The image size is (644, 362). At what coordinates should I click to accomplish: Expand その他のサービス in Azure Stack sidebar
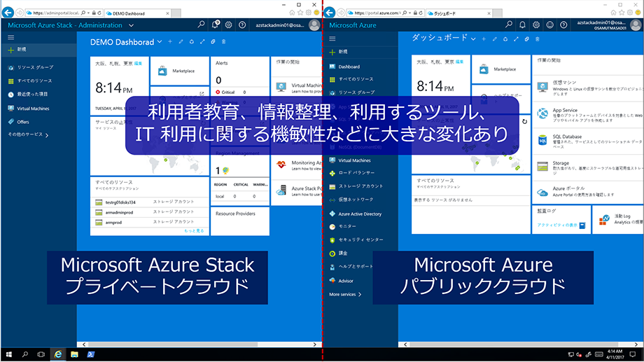pyautogui.click(x=28, y=134)
